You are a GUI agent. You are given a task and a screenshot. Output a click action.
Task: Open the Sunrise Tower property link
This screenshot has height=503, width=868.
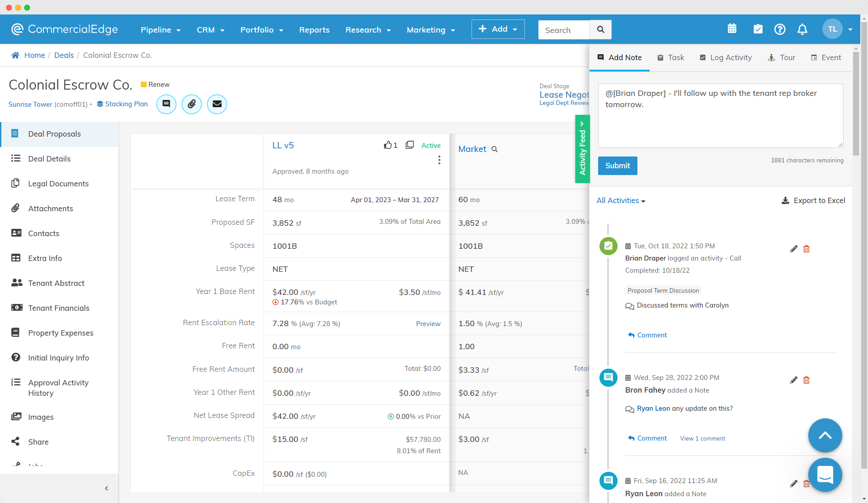point(30,104)
